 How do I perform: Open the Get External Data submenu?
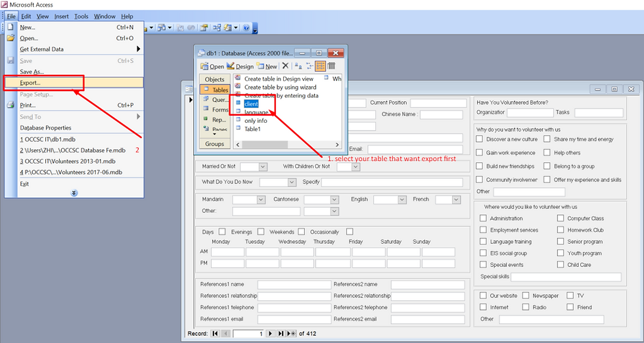(x=74, y=49)
